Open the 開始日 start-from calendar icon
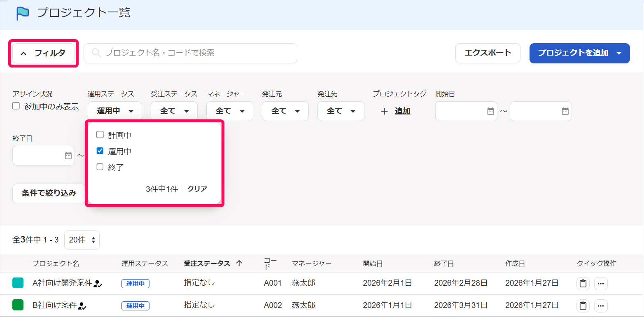644x317 pixels. 490,111
